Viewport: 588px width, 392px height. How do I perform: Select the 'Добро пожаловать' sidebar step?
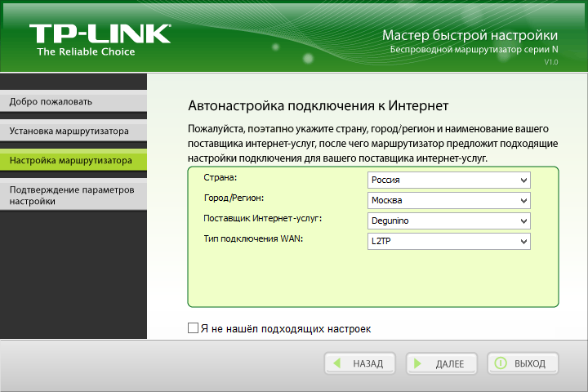[73, 101]
